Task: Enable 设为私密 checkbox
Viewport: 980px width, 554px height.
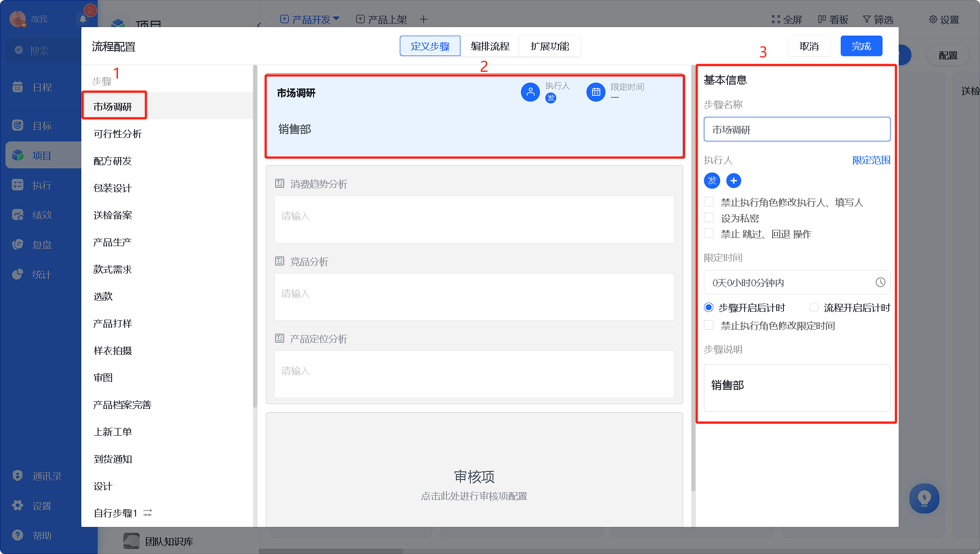Action: (x=709, y=218)
